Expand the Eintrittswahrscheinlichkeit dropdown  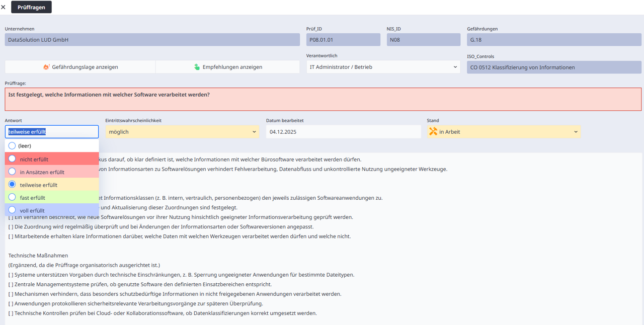click(183, 132)
